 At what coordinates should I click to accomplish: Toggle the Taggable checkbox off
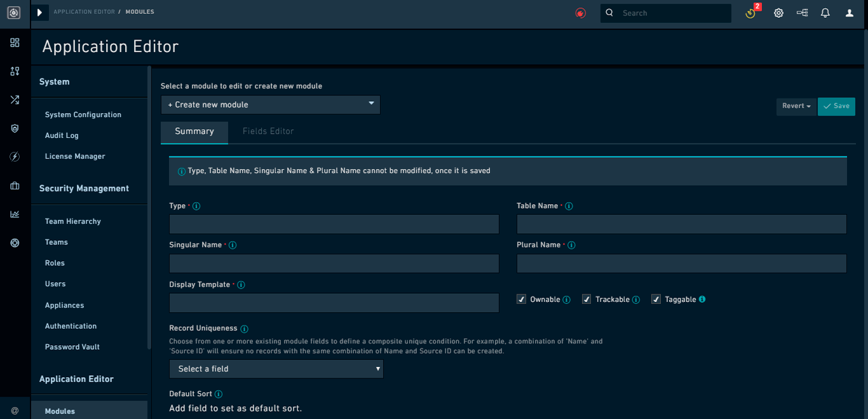click(655, 299)
